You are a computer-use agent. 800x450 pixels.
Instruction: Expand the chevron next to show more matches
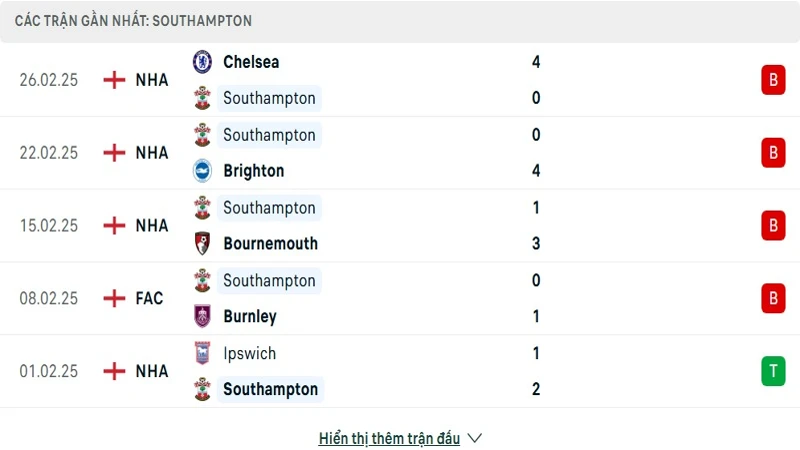coord(475,438)
